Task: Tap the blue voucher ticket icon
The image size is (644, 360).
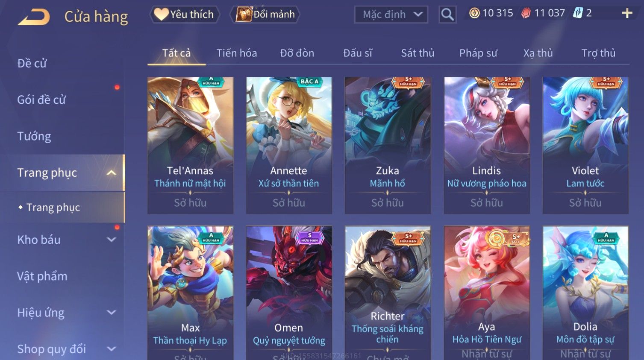Action: pyautogui.click(x=578, y=13)
